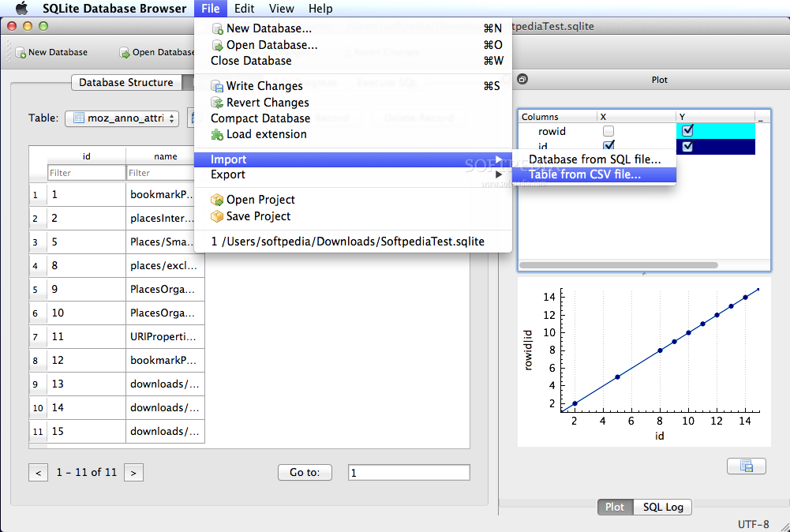Click the Plot panel detach icon

(x=522, y=79)
